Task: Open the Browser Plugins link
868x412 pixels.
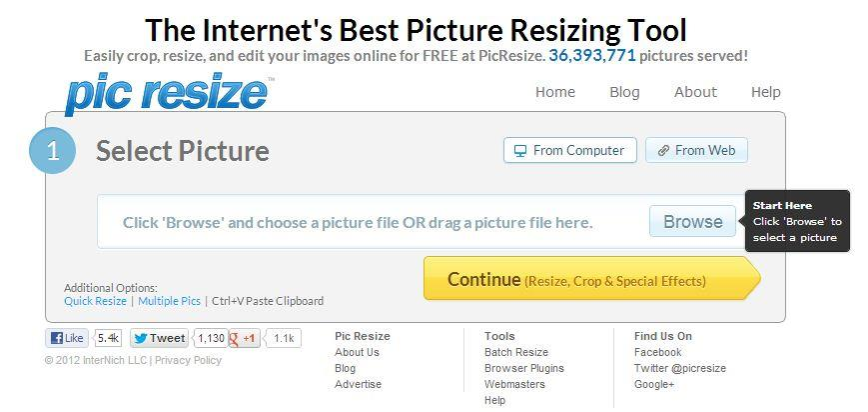Action: pos(523,368)
